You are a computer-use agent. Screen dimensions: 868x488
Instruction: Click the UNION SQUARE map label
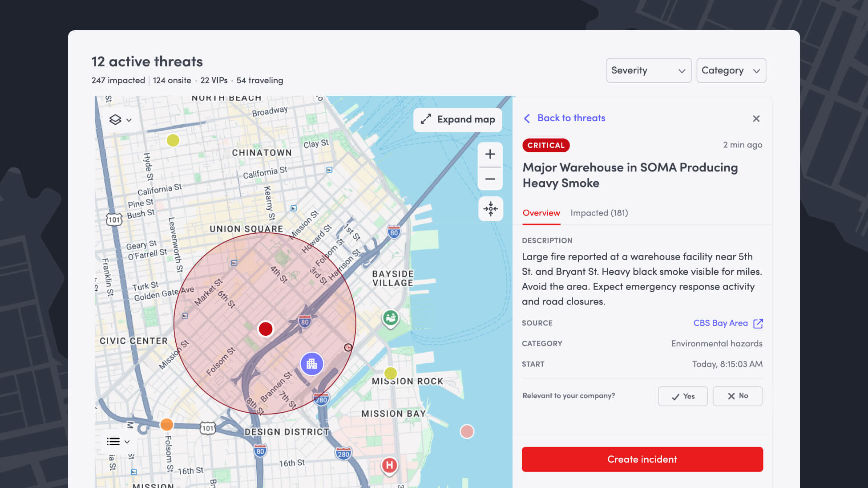246,229
